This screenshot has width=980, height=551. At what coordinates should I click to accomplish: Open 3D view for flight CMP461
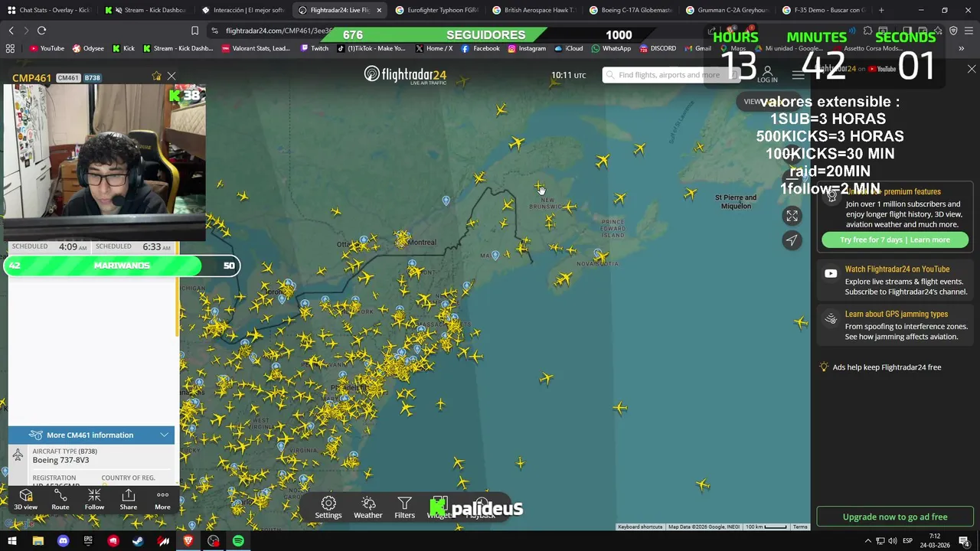pyautogui.click(x=25, y=500)
